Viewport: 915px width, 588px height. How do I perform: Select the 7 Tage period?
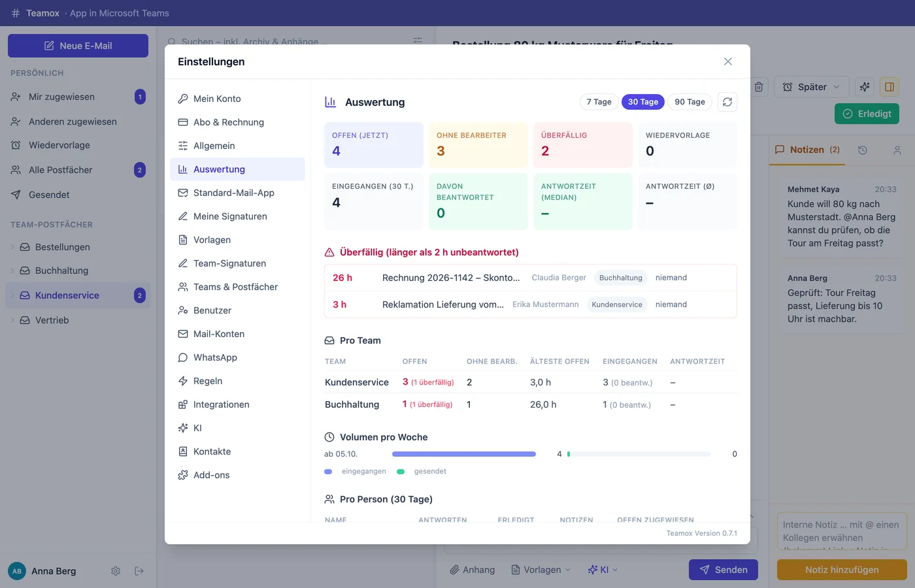[599, 102]
